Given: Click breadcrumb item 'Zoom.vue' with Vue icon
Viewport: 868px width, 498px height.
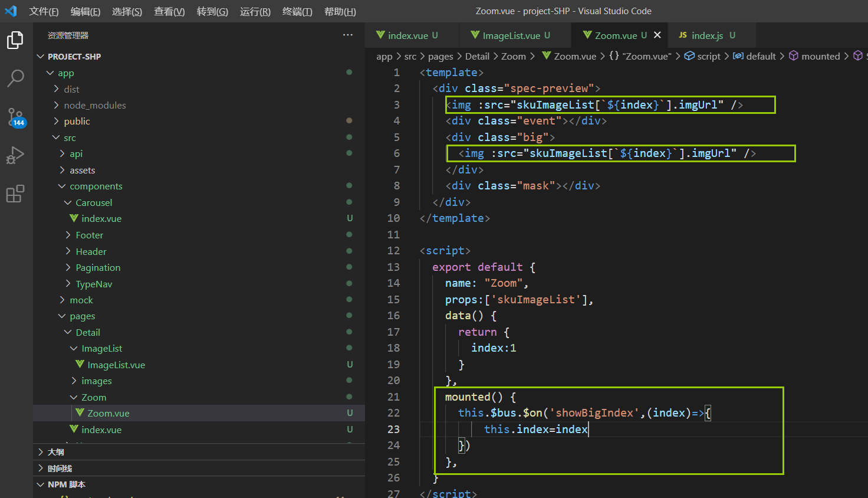Looking at the screenshot, I should coord(569,56).
